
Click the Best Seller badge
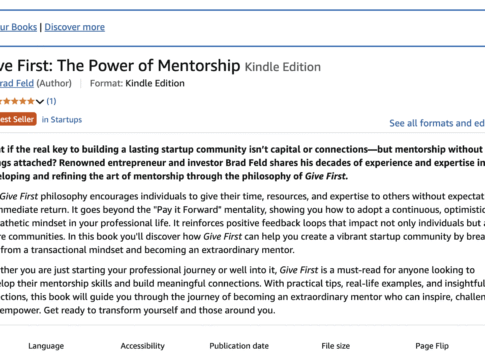click(x=18, y=119)
